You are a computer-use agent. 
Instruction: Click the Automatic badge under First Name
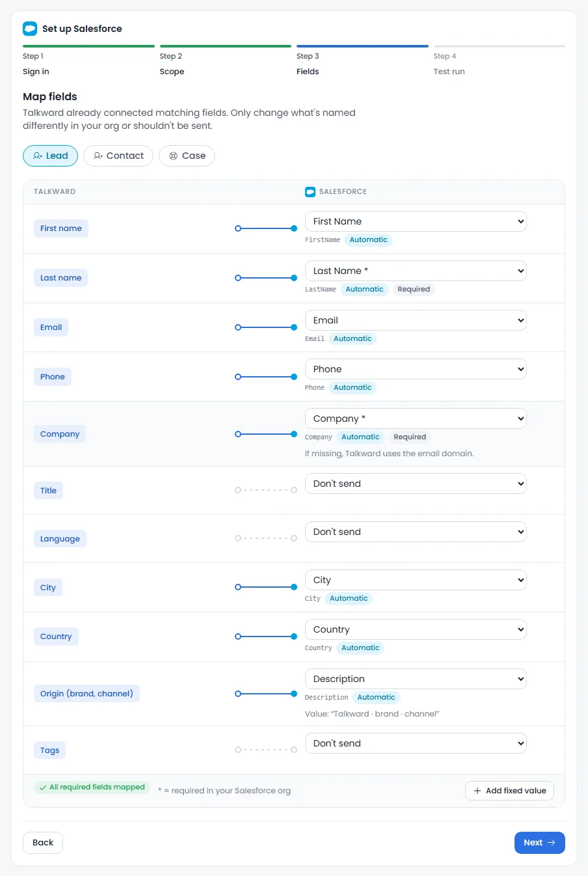369,240
